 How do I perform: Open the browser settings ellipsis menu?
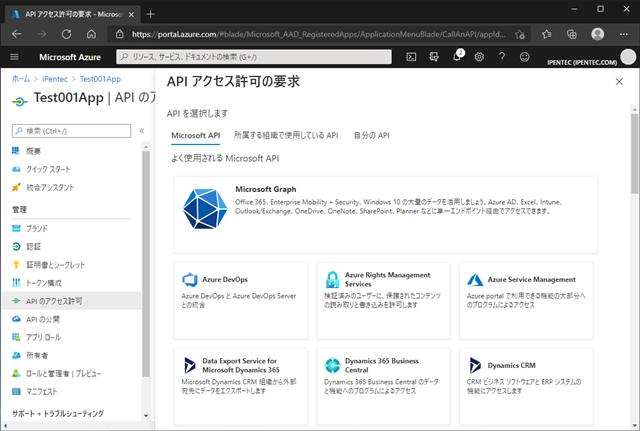coord(623,34)
